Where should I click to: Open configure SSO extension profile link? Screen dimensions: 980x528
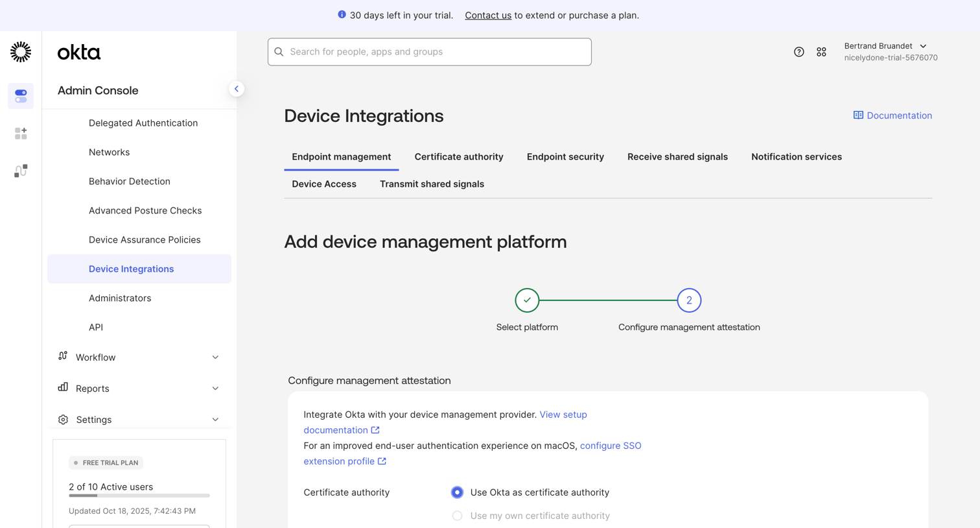click(472, 453)
